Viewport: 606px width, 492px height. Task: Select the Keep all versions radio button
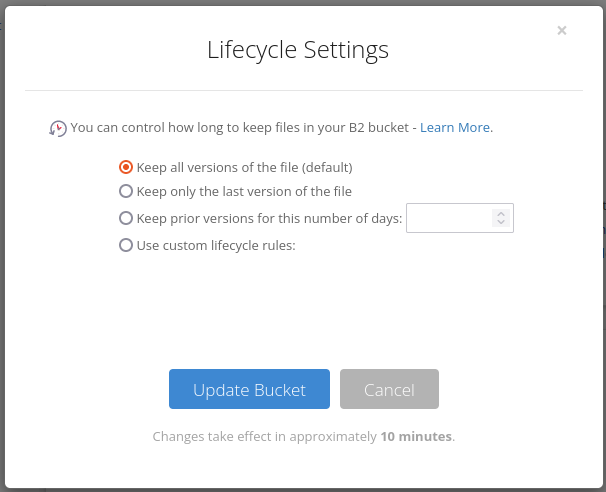[x=126, y=167]
